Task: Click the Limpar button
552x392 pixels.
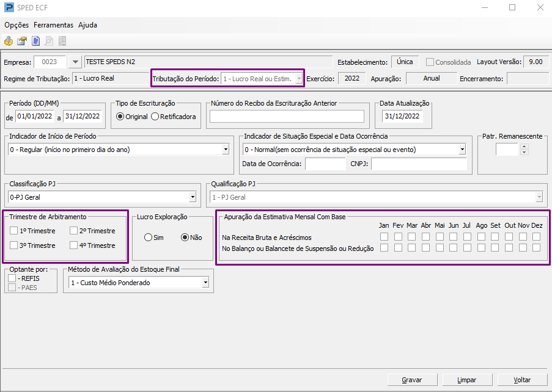Action: tap(467, 380)
